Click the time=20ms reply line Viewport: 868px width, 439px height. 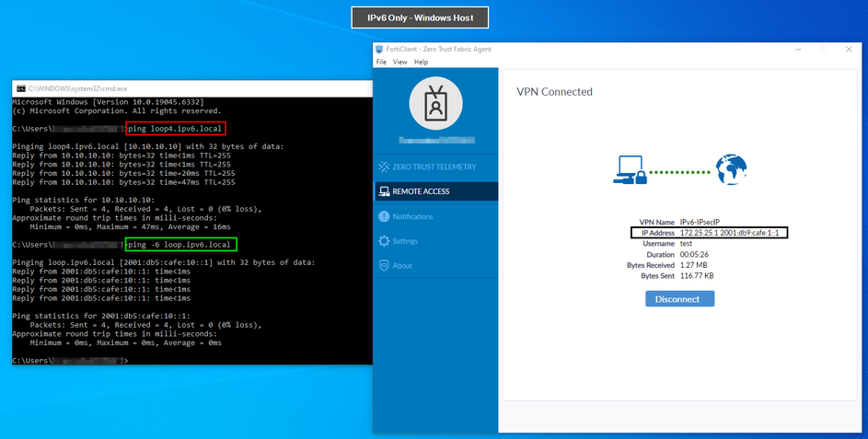coord(123,173)
